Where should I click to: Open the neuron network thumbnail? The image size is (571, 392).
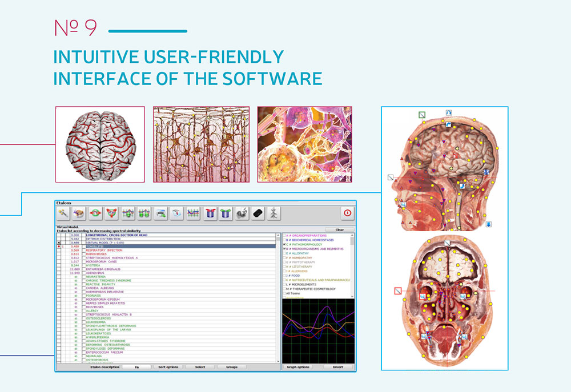click(x=202, y=144)
